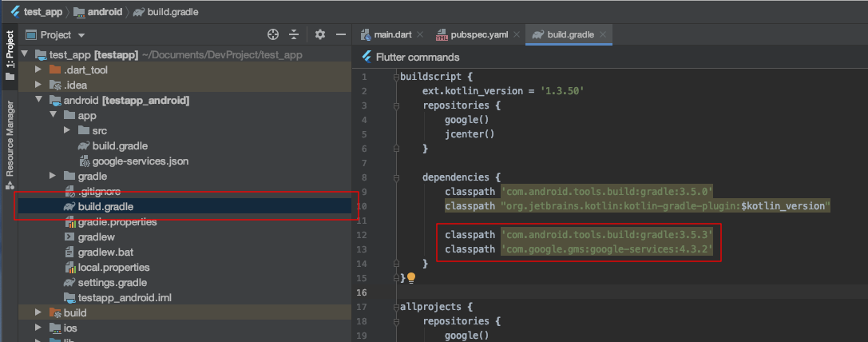This screenshot has height=342, width=868.
Task: Select the gradlew file
Action: click(x=97, y=237)
